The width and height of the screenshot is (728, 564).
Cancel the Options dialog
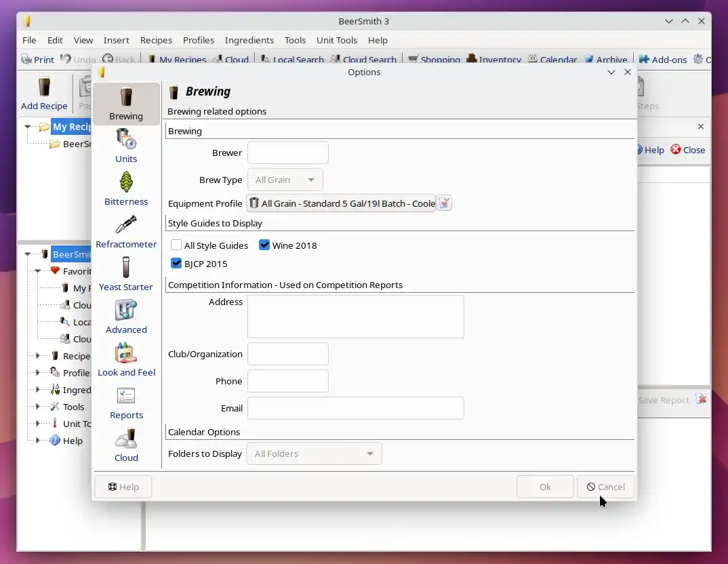[605, 487]
